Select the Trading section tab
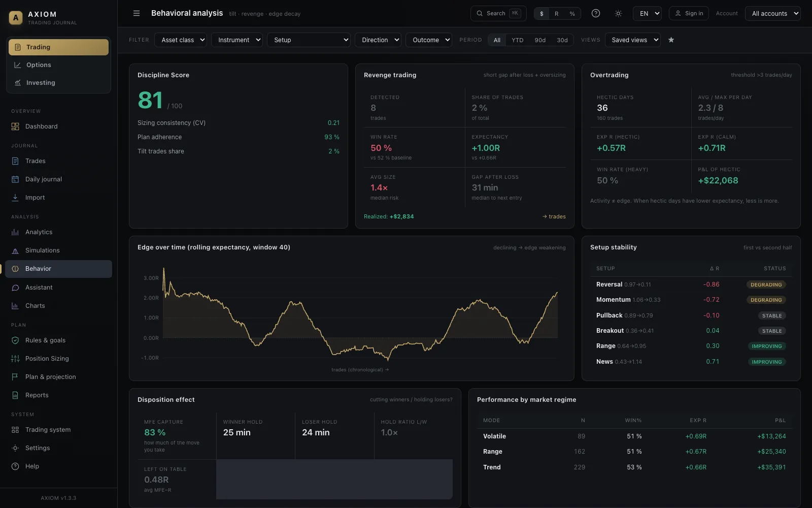 pyautogui.click(x=58, y=47)
